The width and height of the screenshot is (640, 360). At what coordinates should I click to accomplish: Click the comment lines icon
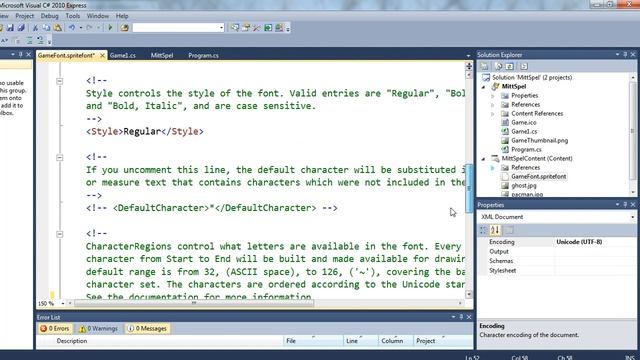click(x=29, y=40)
